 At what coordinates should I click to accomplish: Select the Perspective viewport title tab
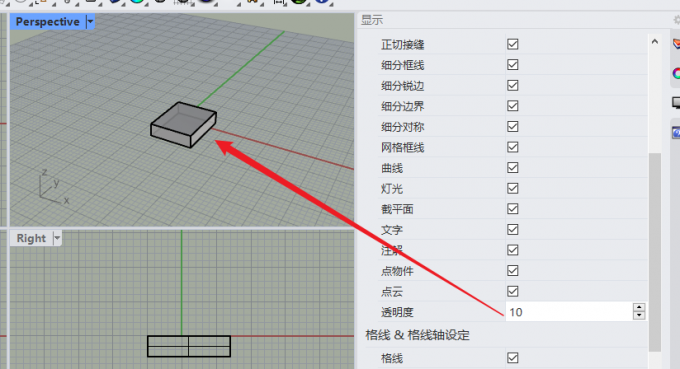click(x=48, y=22)
